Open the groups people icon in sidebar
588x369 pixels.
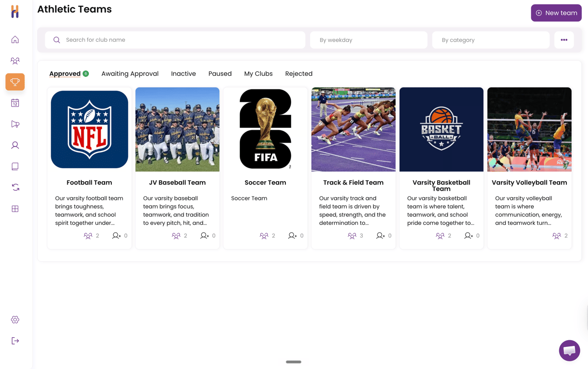[15, 61]
